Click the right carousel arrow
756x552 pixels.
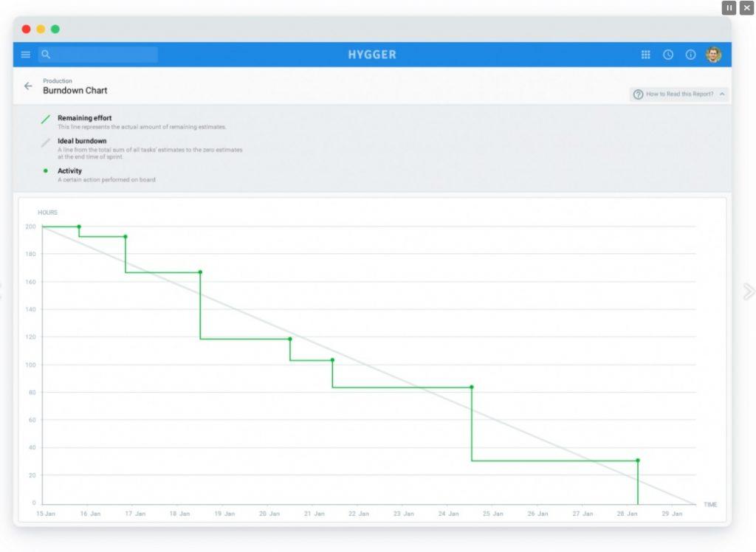pyautogui.click(x=749, y=291)
